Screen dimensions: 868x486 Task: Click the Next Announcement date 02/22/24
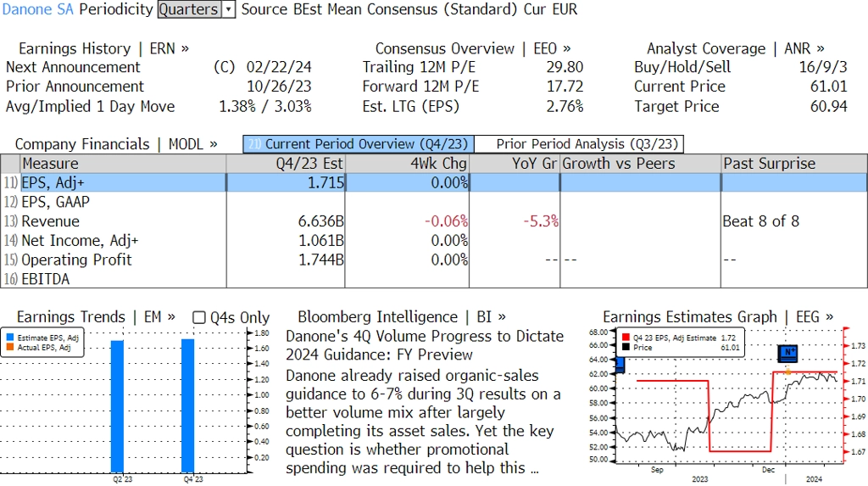(279, 67)
